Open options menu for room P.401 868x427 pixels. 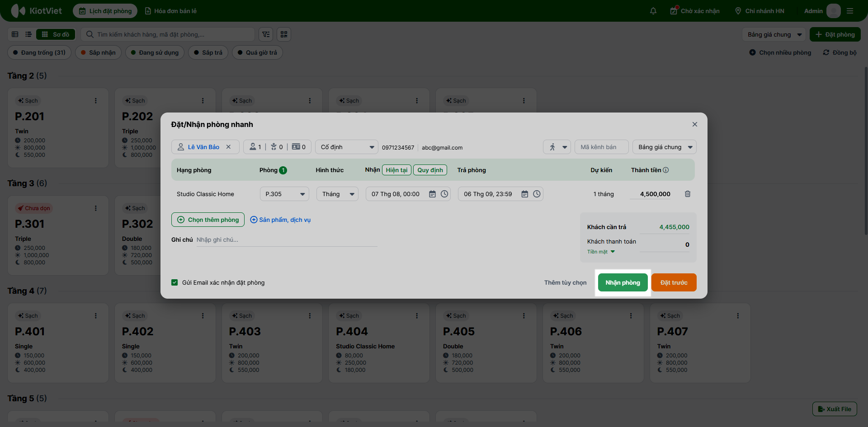click(95, 316)
